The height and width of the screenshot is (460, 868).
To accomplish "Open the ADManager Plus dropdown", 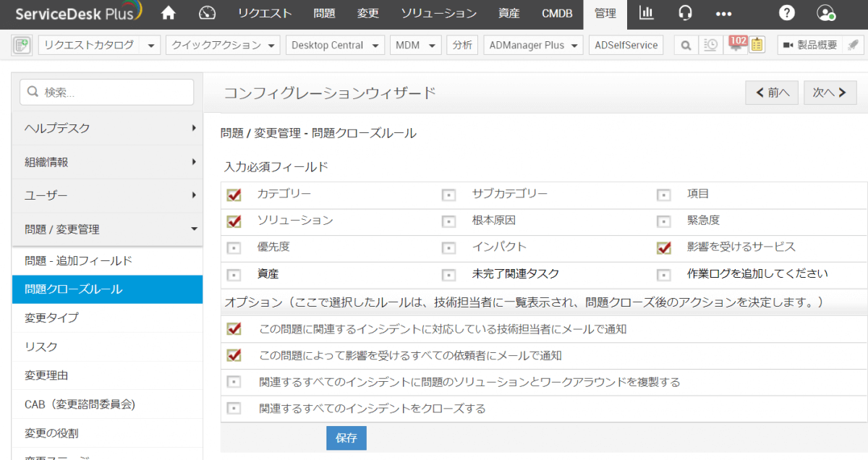I will [x=534, y=45].
